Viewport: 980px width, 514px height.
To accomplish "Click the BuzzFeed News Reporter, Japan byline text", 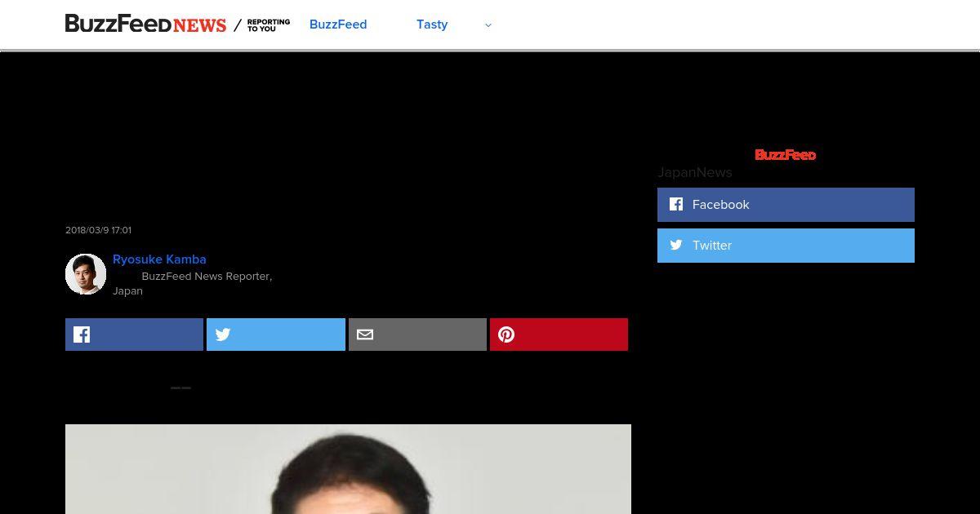I will pyautogui.click(x=193, y=283).
